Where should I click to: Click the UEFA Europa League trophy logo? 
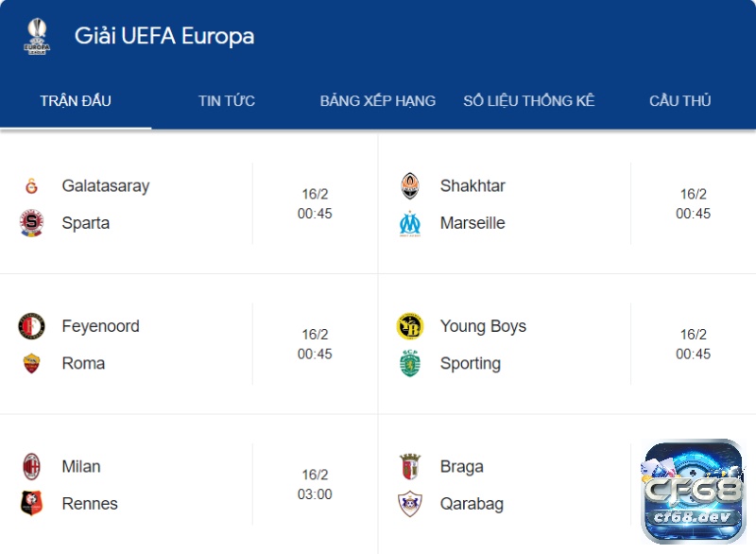(x=37, y=36)
